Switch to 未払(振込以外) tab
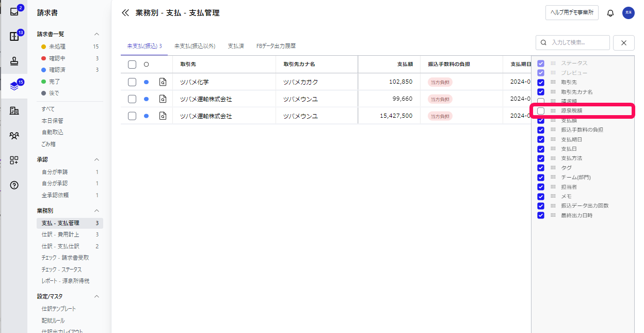This screenshot has height=333, width=644. [x=195, y=46]
